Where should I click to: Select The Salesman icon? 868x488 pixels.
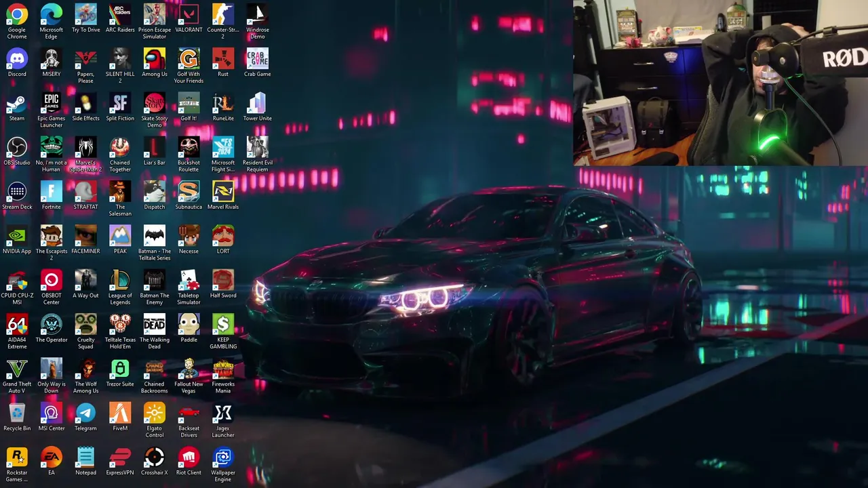(120, 191)
